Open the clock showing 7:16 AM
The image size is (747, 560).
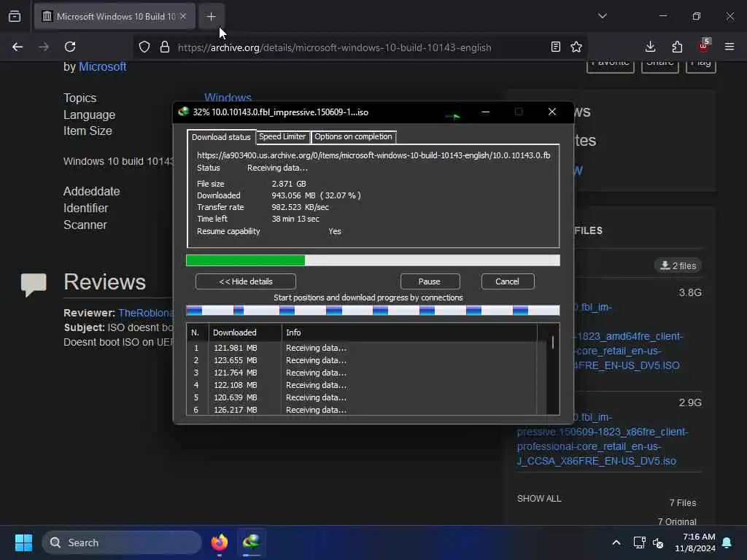[x=695, y=542]
